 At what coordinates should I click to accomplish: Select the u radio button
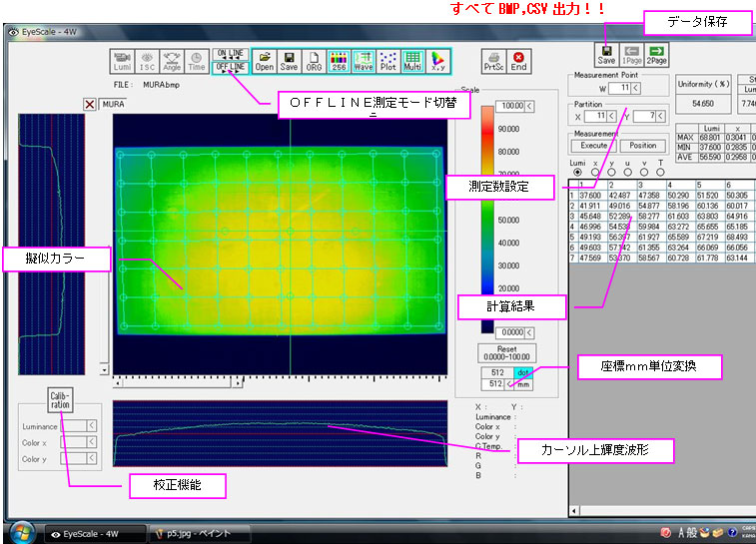(x=628, y=172)
